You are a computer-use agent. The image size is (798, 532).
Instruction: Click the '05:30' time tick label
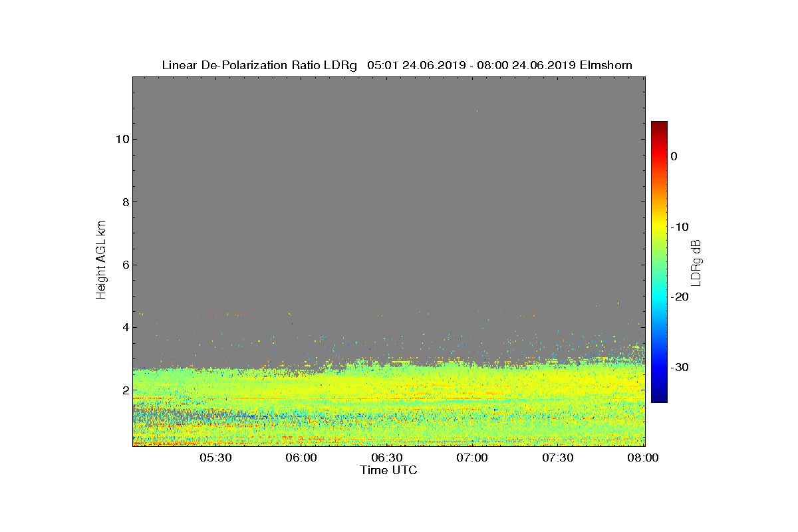(x=215, y=458)
